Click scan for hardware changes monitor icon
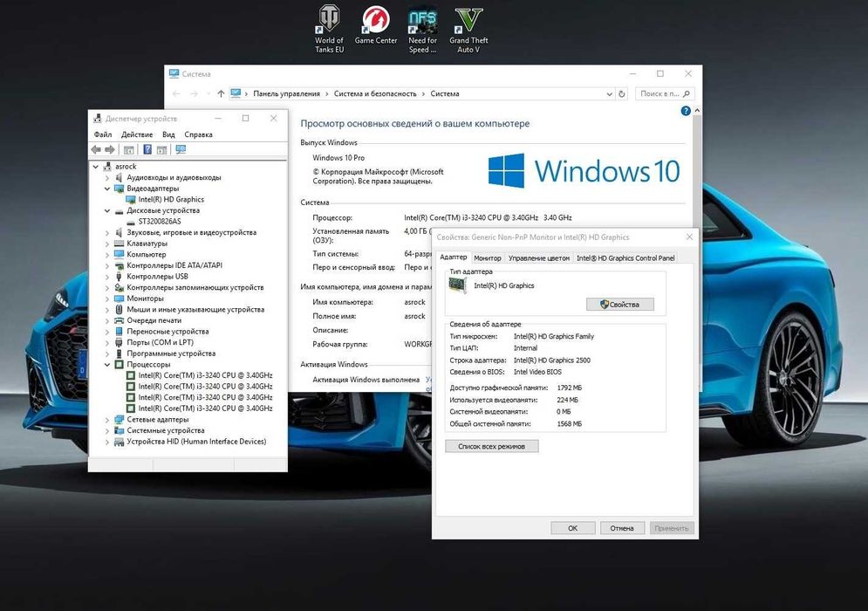Viewport: 868px width, 611px height. (181, 149)
